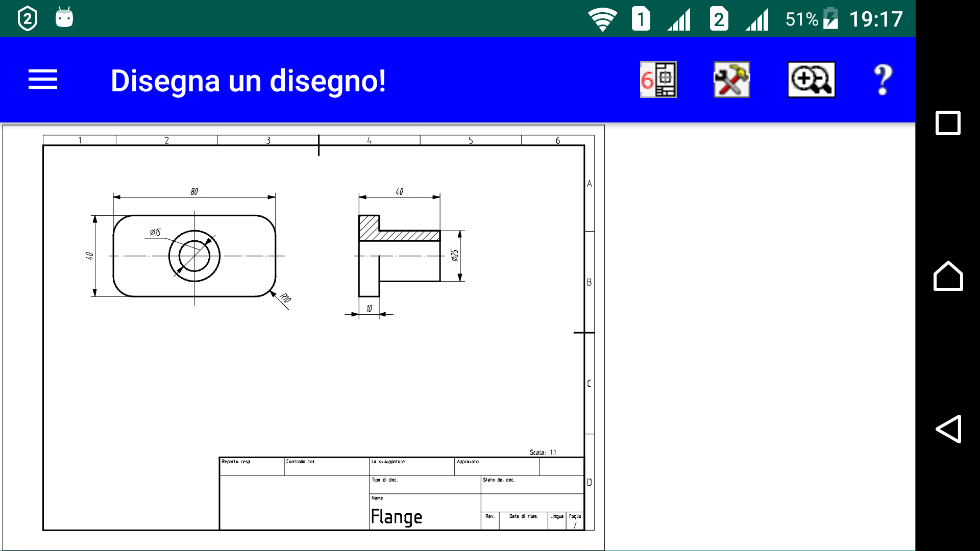Select the ø15 diameter dimension label

(x=155, y=232)
